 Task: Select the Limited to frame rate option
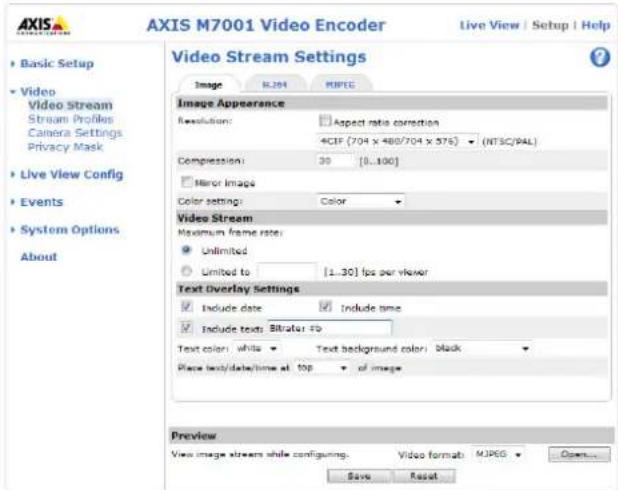pyautogui.click(x=186, y=271)
